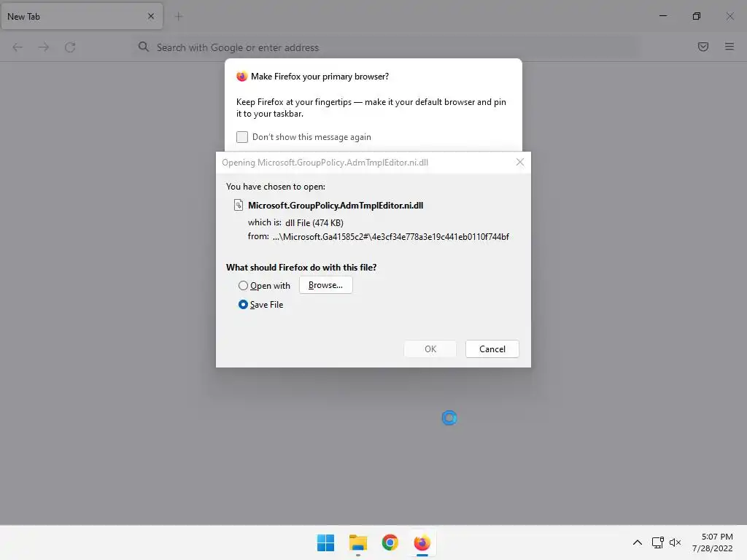Screen dimensions: 747x560
Task: Select the Open with radio option
Action: coord(243,286)
